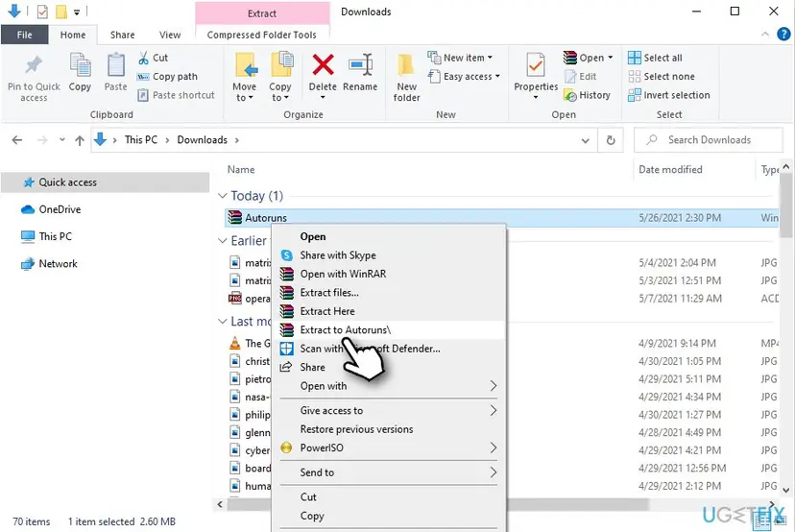Click Select all in ribbon
Screen dimensions: 795x532
click(655, 58)
